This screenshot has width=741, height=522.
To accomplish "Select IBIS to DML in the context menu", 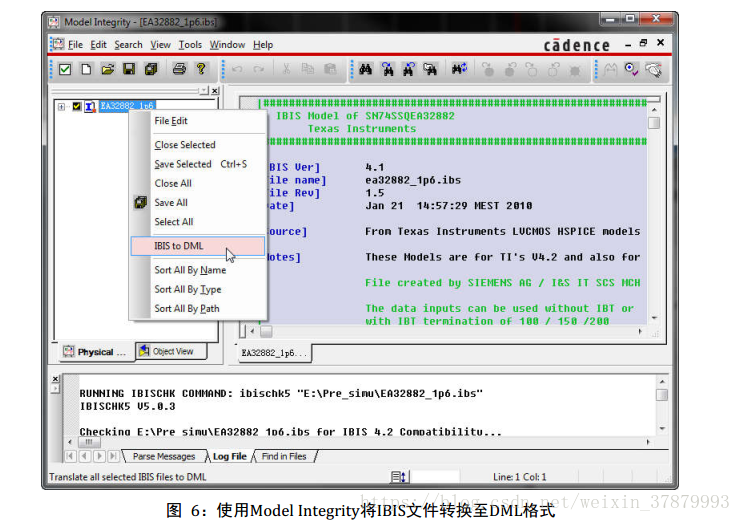I will click(x=198, y=246).
